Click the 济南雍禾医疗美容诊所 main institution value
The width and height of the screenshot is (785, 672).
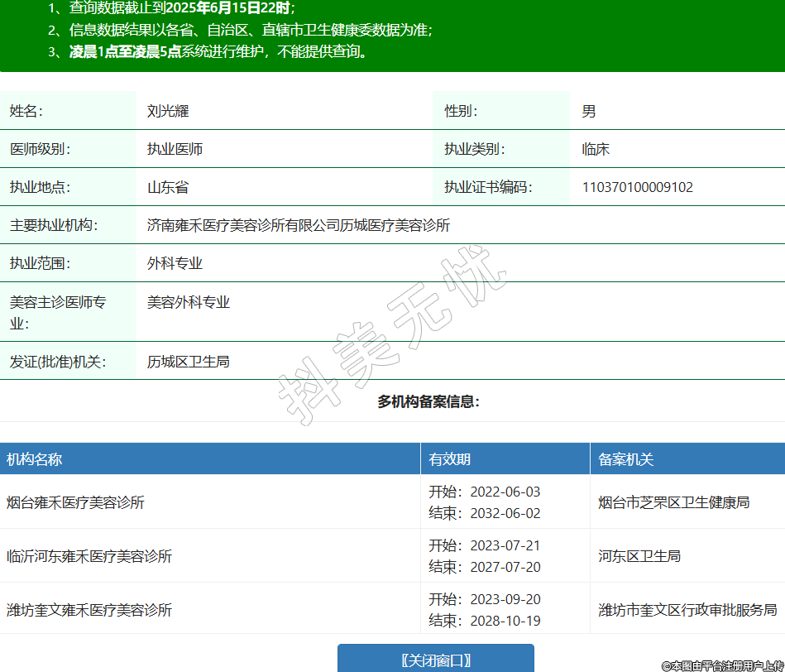point(299,225)
